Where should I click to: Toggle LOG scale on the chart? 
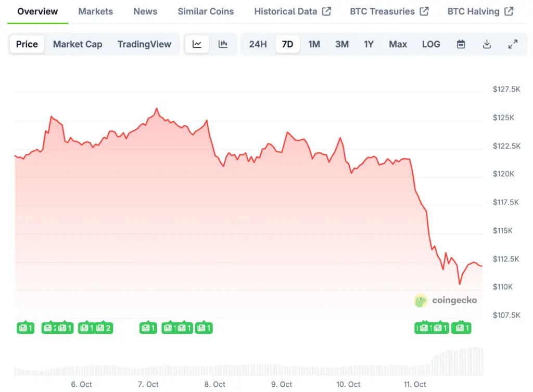[x=431, y=44]
